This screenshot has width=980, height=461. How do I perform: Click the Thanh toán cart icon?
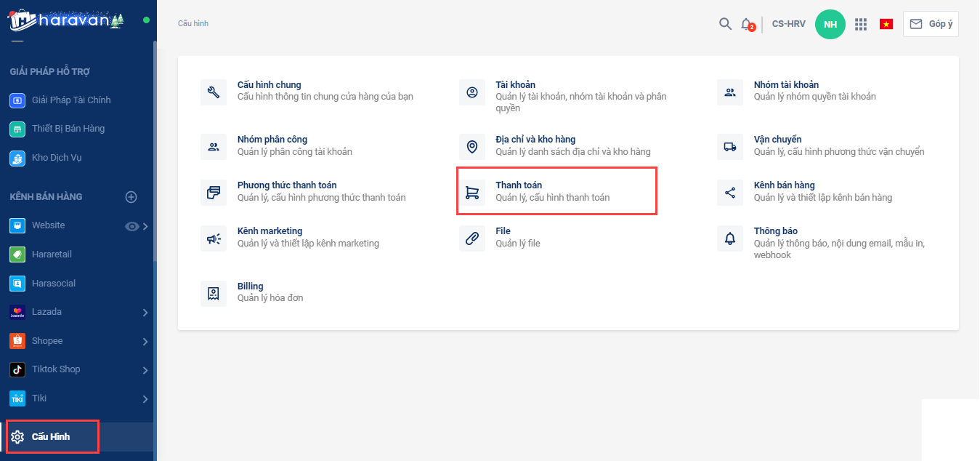(x=472, y=193)
